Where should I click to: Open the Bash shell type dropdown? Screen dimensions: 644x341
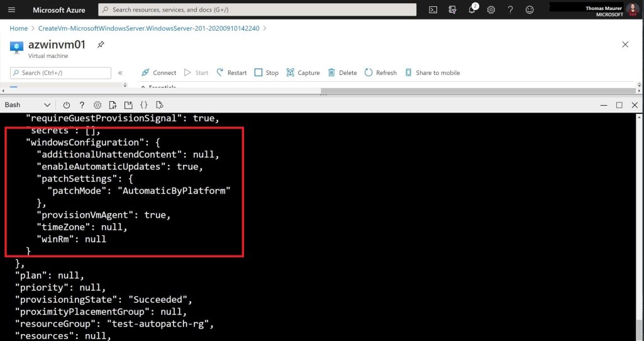pos(27,105)
